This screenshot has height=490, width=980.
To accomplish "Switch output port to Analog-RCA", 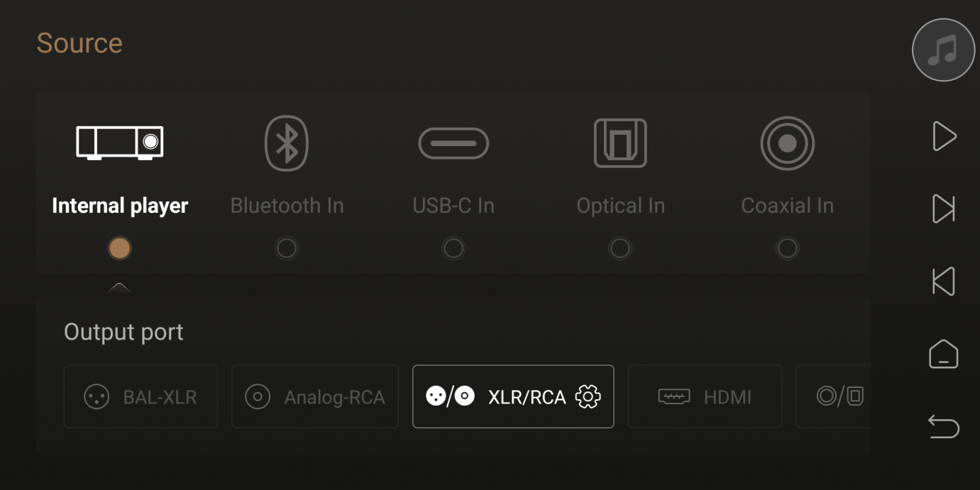I will pos(315,396).
